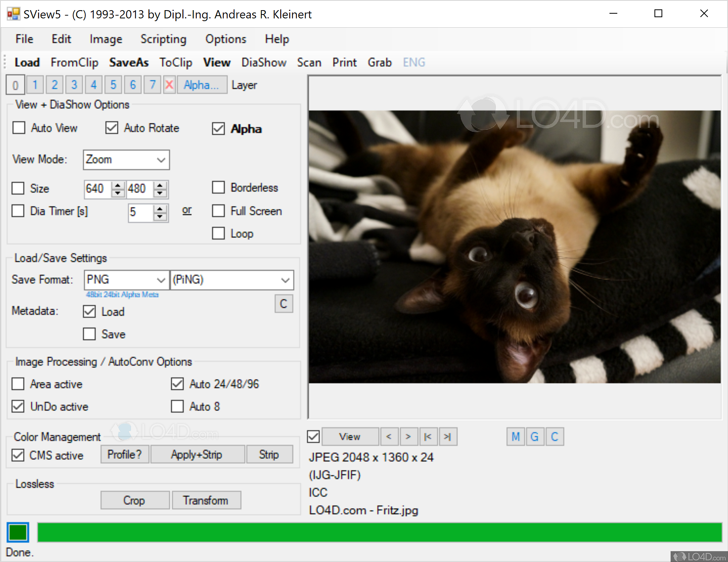Open metadata info via the M button
This screenshot has width=728, height=562.
click(x=516, y=436)
